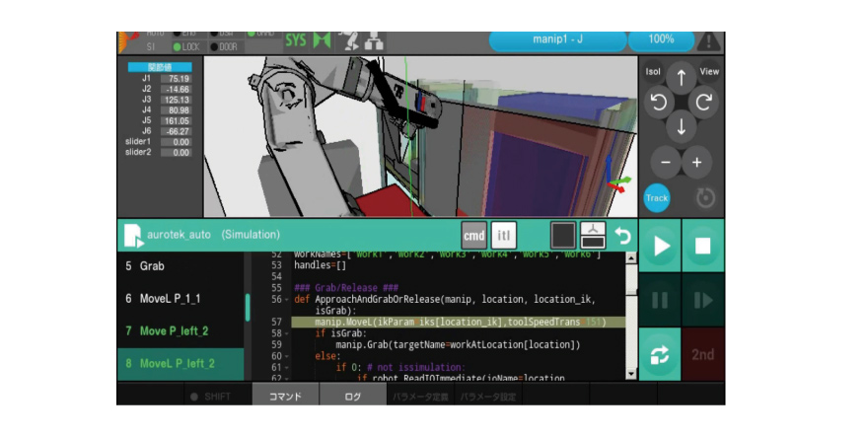Toggle the SHIFT indicator
The width and height of the screenshot is (868, 437).
click(218, 397)
